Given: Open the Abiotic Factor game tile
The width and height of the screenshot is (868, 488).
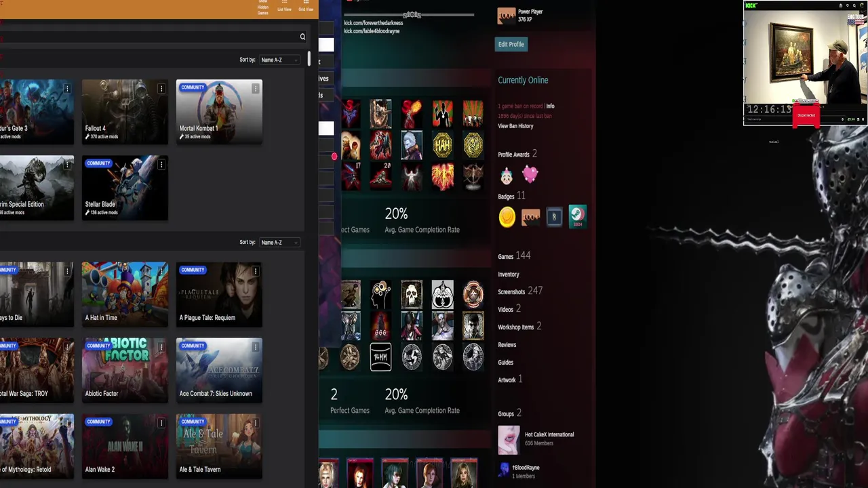Looking at the screenshot, I should (x=125, y=370).
